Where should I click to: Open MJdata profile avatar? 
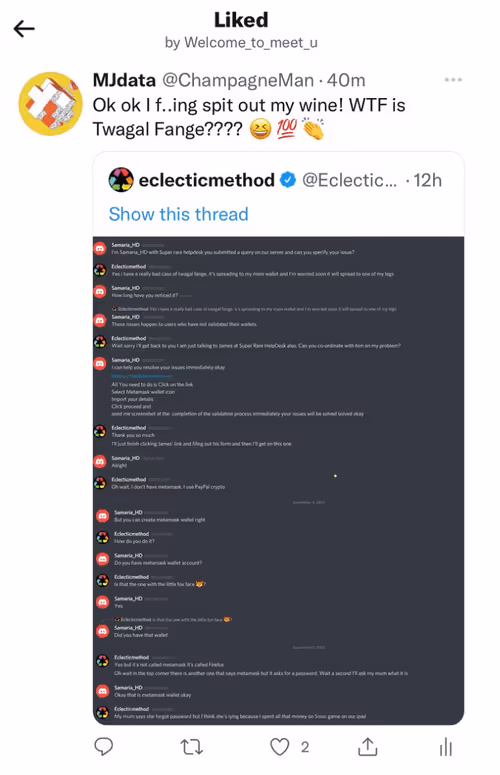50,104
